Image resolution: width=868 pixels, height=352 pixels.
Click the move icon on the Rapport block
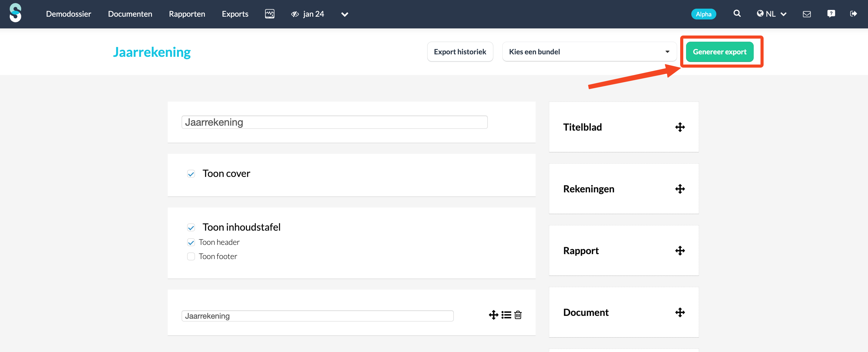(x=680, y=251)
